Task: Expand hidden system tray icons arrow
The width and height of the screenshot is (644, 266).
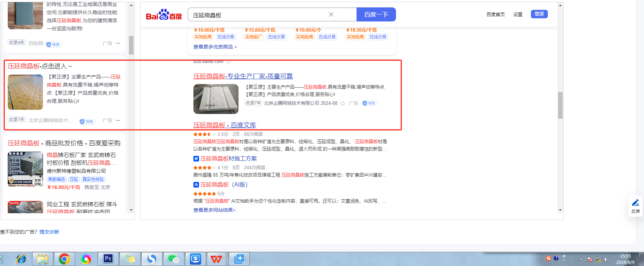Action: coord(581,259)
